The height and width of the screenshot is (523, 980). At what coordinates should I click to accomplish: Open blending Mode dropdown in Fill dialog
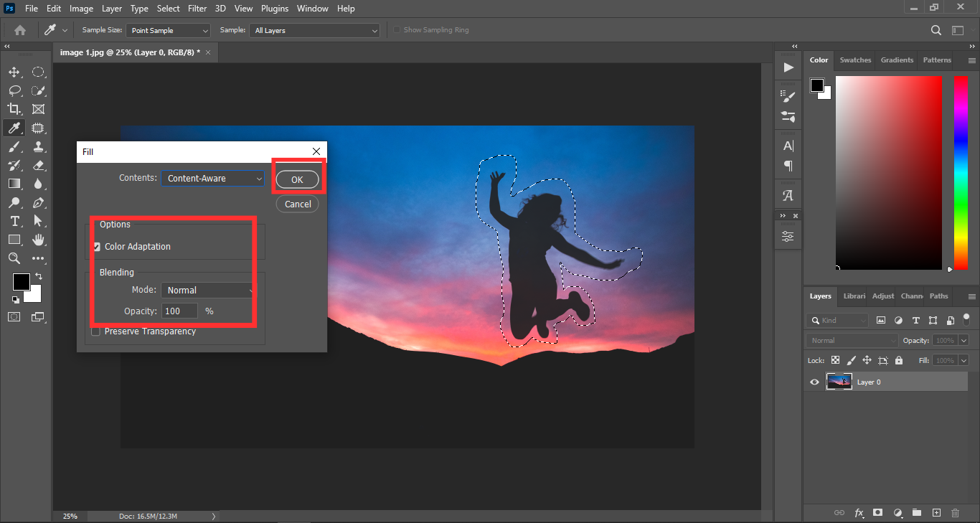[207, 291]
